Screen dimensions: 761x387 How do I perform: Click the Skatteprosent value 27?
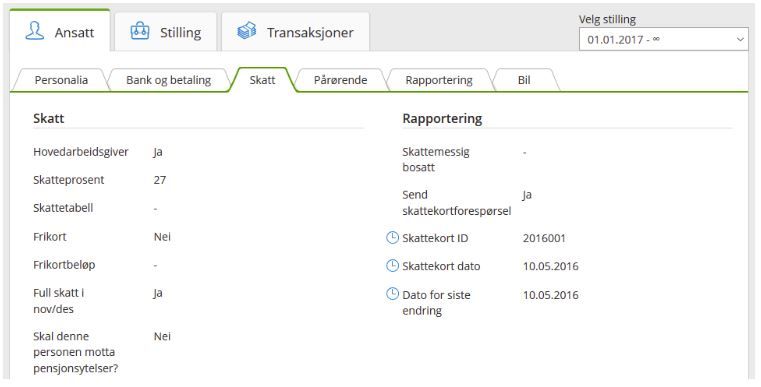click(160, 180)
